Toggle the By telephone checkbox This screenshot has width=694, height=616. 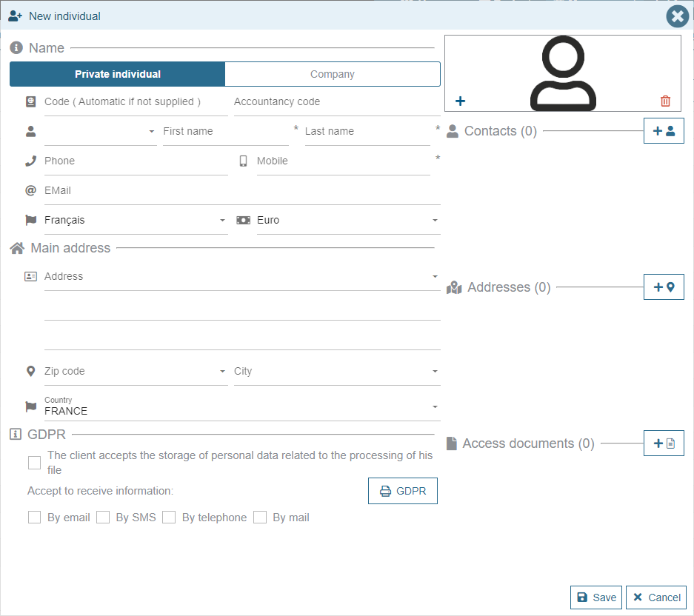point(169,518)
